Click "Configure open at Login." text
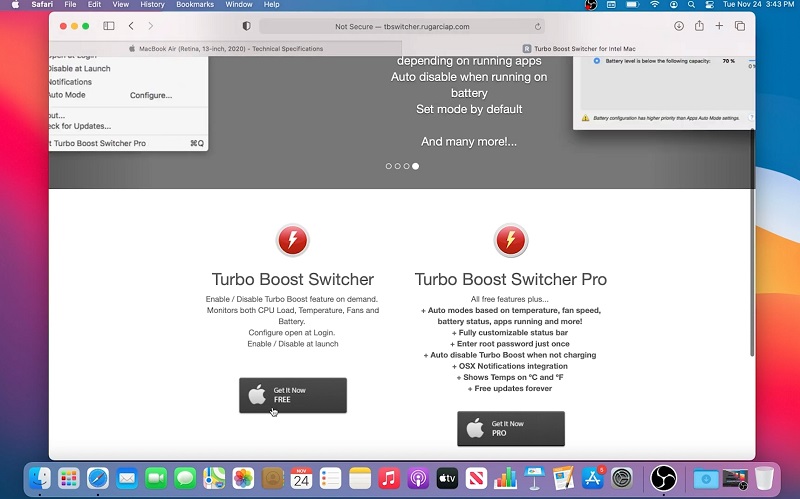The image size is (800, 499). click(292, 333)
